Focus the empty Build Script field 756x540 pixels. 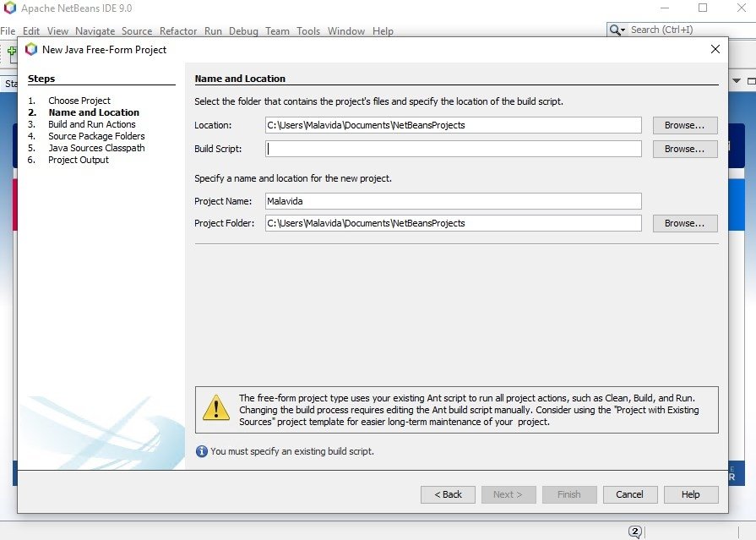(454, 149)
